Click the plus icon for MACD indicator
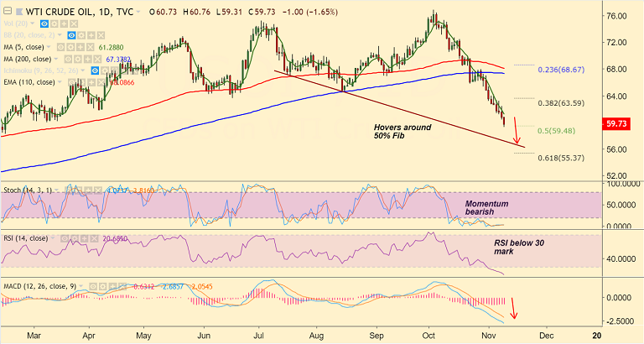The image size is (644, 344). [112, 286]
